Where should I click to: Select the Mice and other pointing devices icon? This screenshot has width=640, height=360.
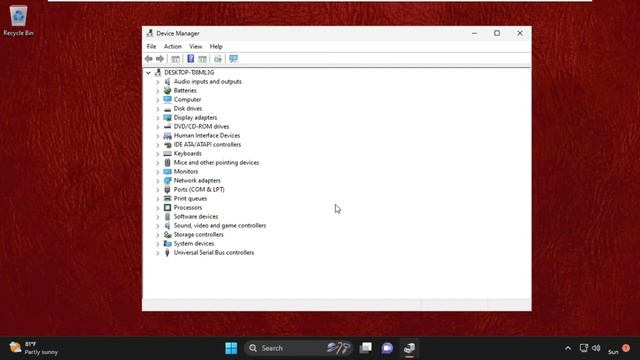pyautogui.click(x=167, y=162)
